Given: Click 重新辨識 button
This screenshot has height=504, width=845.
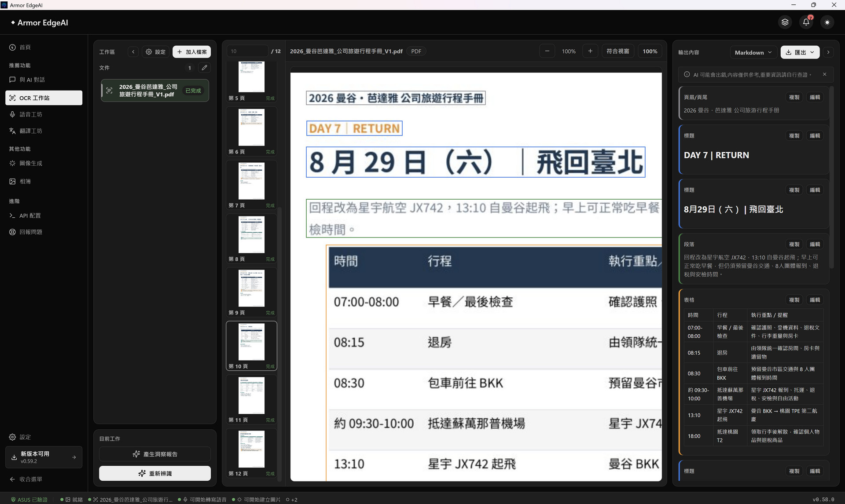Looking at the screenshot, I should [x=155, y=474].
